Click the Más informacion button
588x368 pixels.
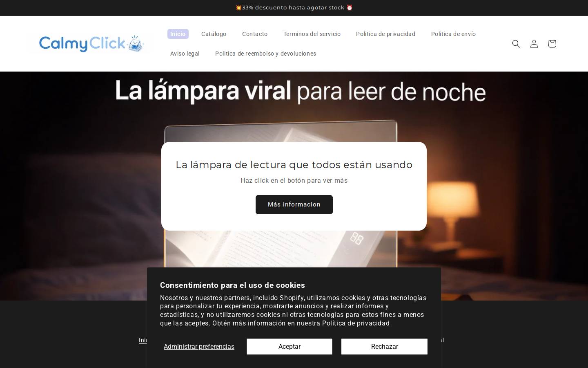294,204
